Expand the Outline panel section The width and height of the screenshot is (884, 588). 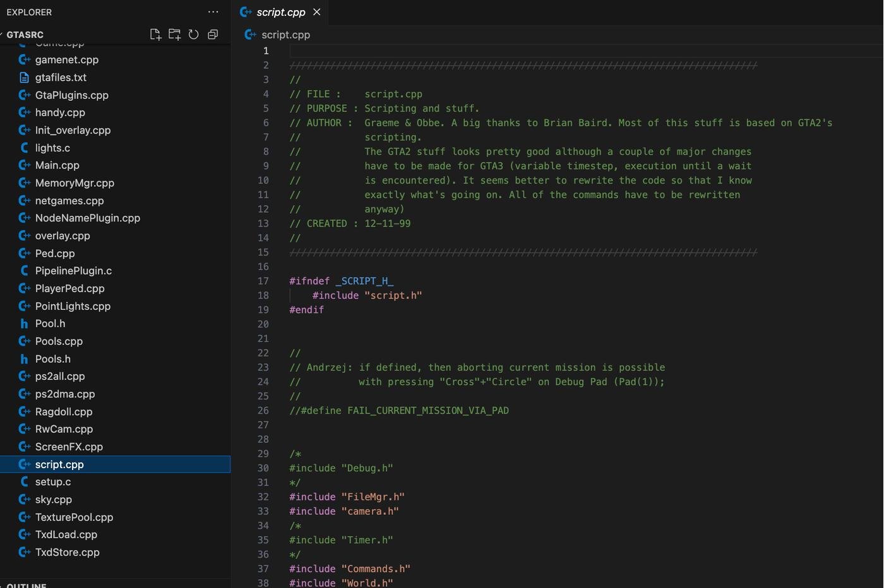coord(27,585)
